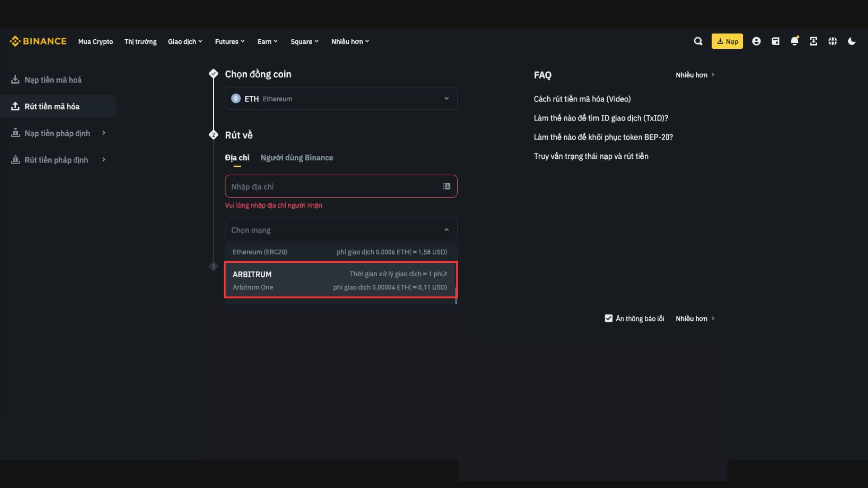Expand the Square menu
This screenshot has width=868, height=488.
point(305,42)
